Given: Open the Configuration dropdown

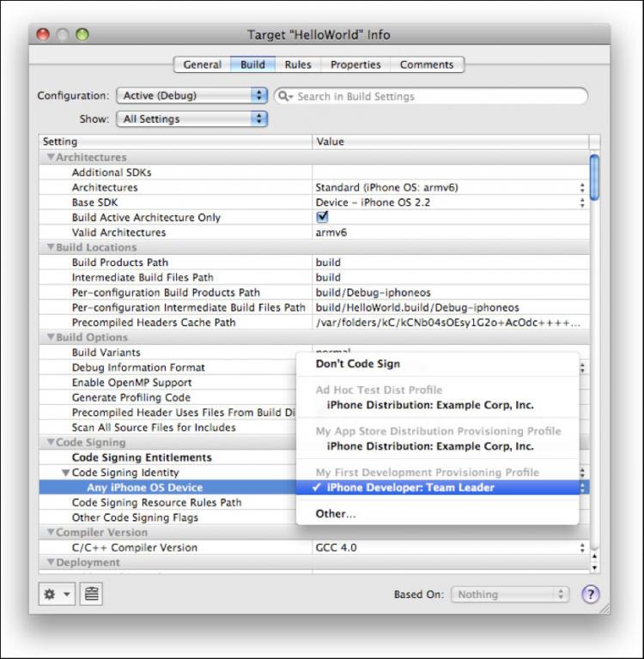Looking at the screenshot, I should (191, 95).
